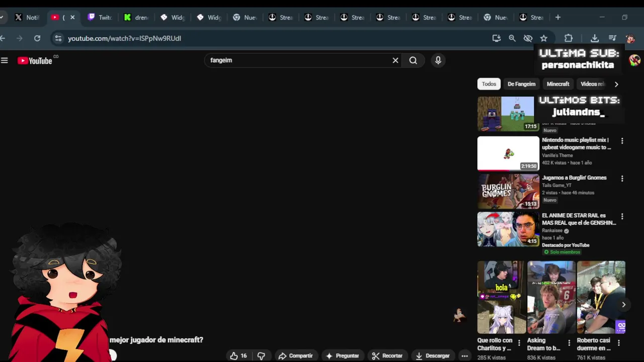Image resolution: width=644 pixels, height=362 pixels.
Task: Open Nintendo music playlist mix title
Action: (x=577, y=144)
